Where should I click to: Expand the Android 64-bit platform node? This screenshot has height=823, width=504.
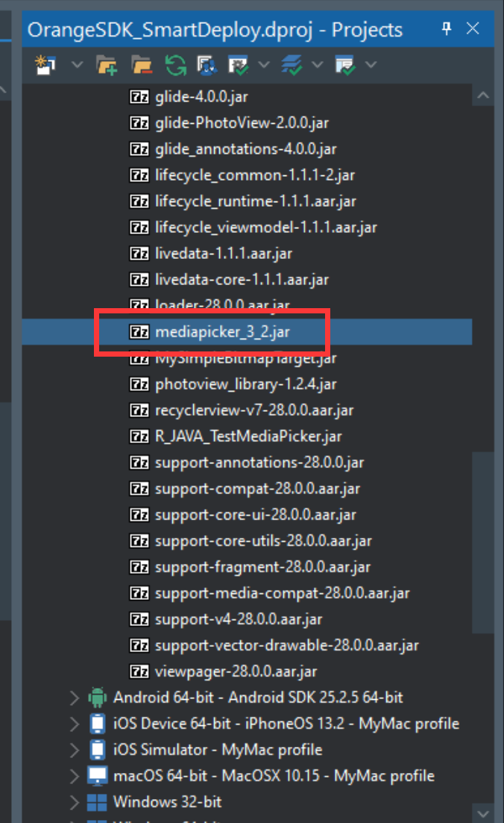pos(74,698)
